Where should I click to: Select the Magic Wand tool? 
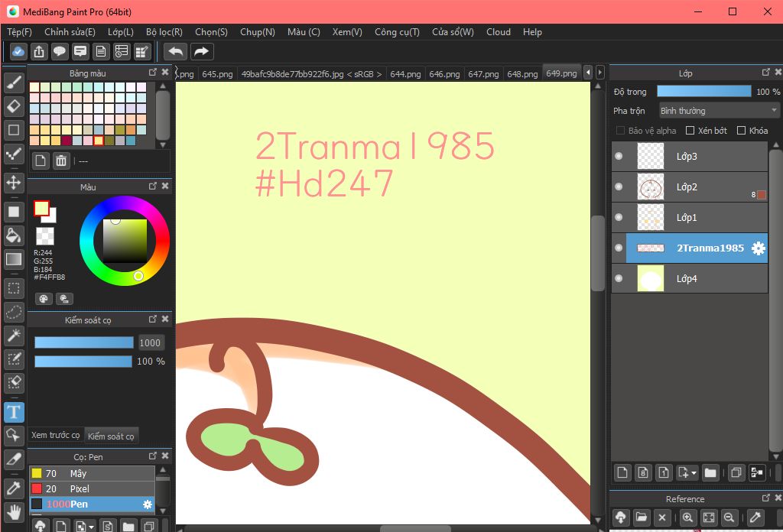[14, 336]
